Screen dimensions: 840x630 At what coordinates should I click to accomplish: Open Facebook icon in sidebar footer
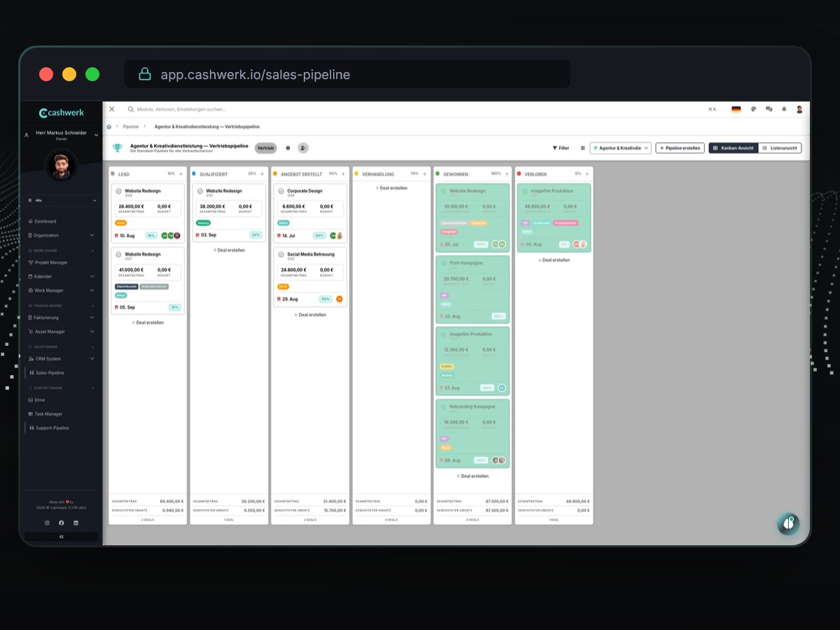coord(62,523)
